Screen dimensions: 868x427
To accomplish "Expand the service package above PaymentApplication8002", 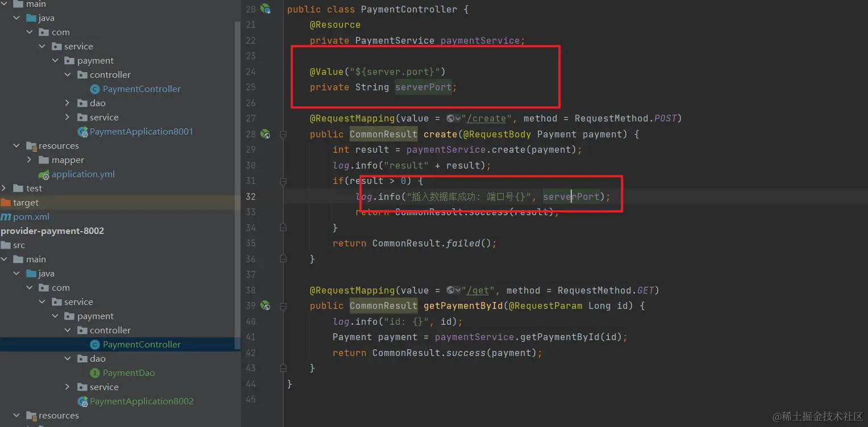I will pos(68,387).
